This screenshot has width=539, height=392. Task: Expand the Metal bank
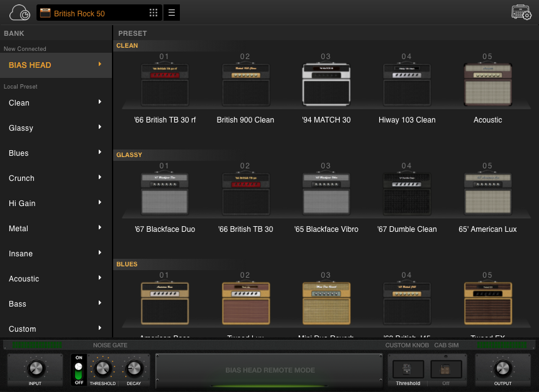coord(56,228)
